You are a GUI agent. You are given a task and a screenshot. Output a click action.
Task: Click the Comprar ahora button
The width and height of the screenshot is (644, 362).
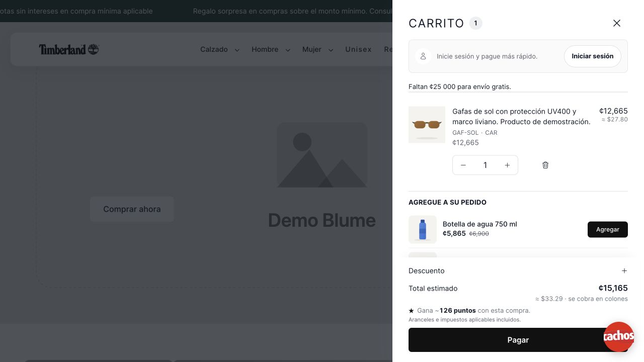(x=132, y=209)
